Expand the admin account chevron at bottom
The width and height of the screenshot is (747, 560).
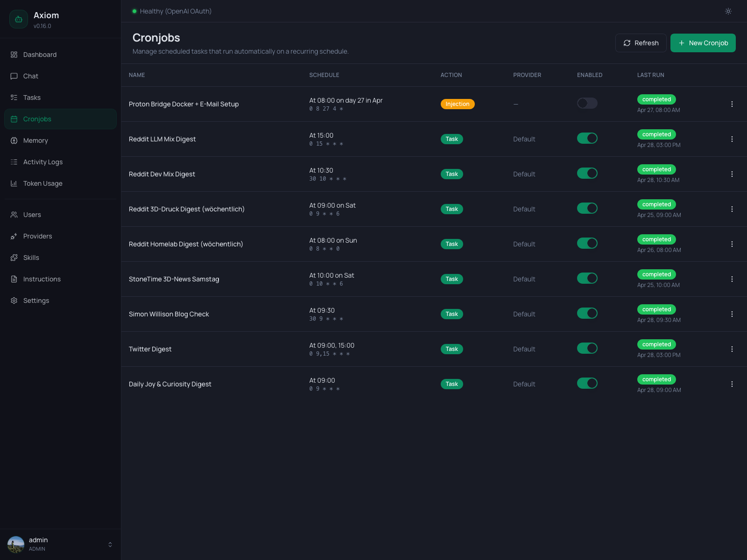[x=110, y=544]
